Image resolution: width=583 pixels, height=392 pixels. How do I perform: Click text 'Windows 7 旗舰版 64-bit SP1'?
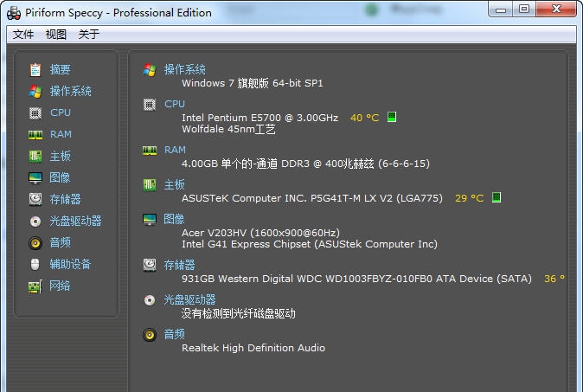253,83
